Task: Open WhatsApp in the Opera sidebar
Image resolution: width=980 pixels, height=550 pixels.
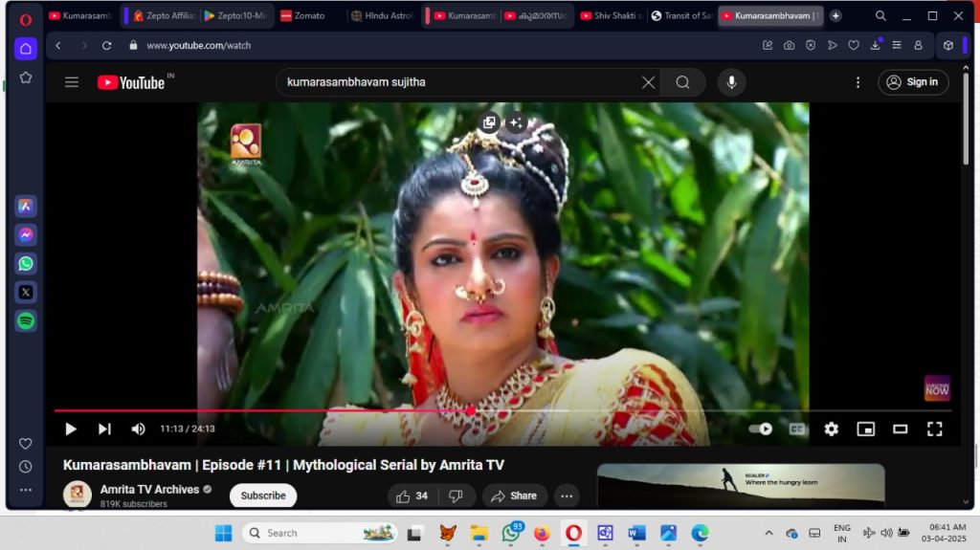Action: tap(26, 264)
